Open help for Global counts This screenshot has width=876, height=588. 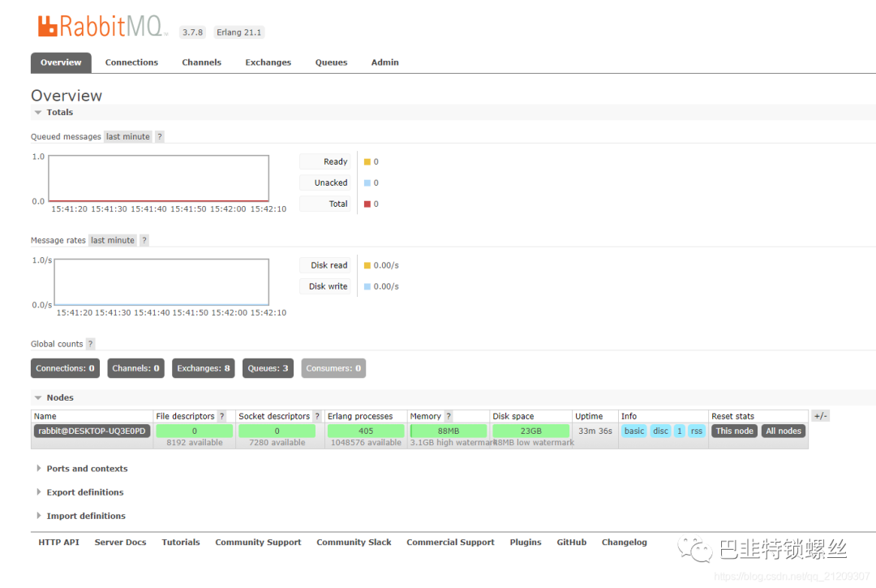pos(91,344)
